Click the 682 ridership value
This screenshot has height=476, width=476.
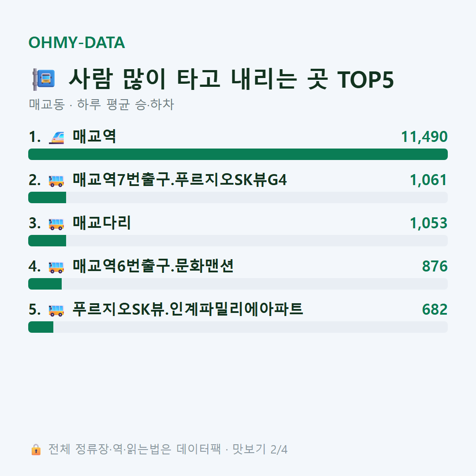click(435, 310)
